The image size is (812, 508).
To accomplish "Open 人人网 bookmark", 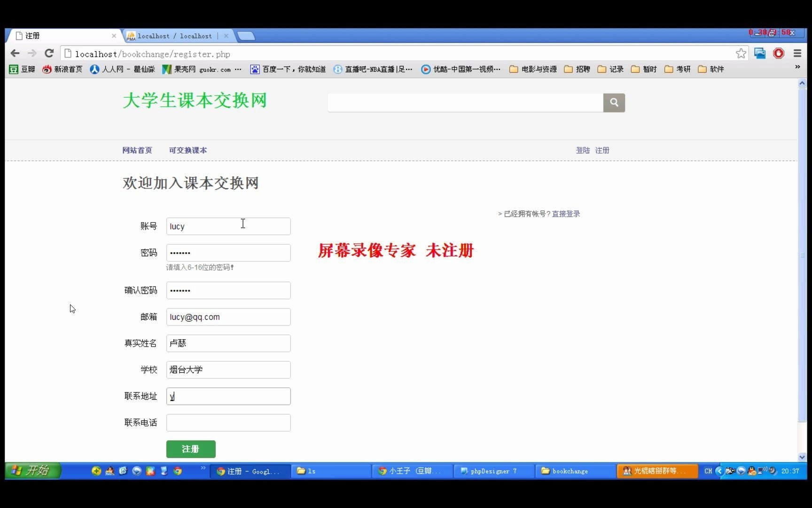I will pos(122,69).
